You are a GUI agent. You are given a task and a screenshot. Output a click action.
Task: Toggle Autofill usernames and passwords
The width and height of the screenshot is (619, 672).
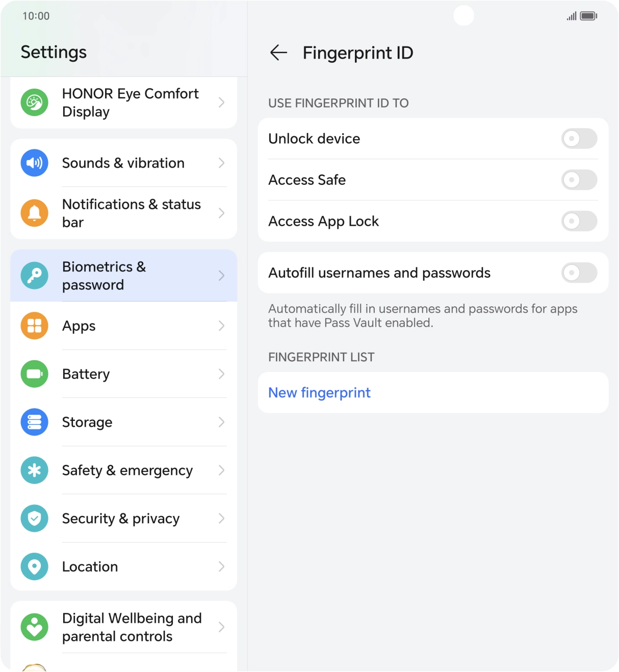tap(579, 273)
